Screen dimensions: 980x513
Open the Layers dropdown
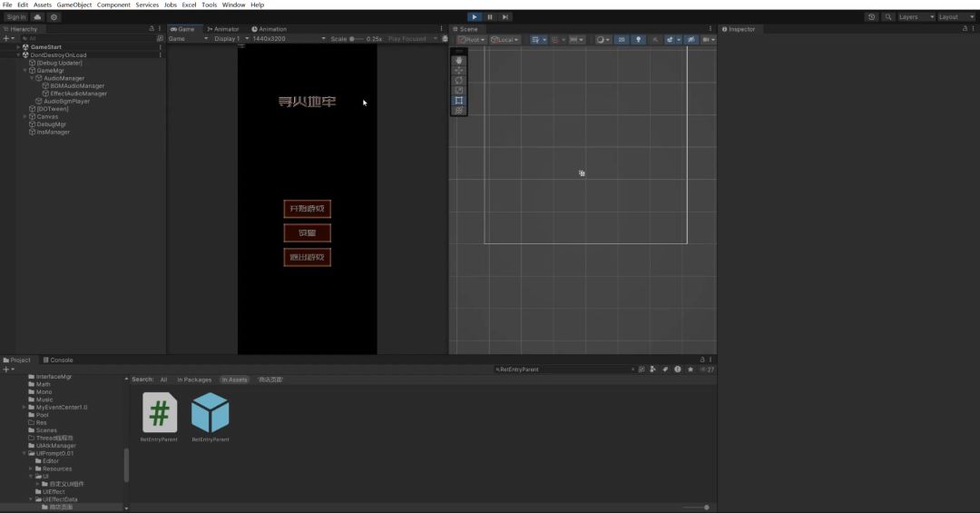(x=915, y=16)
